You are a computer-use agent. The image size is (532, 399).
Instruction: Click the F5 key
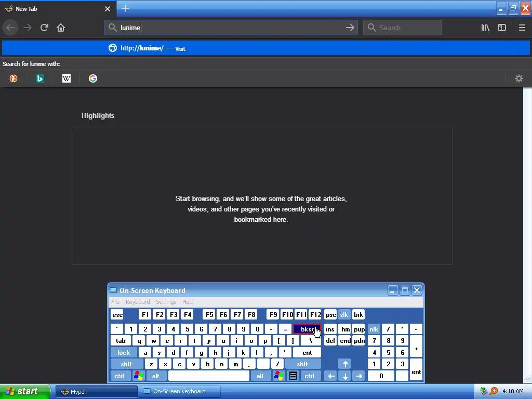coord(209,314)
